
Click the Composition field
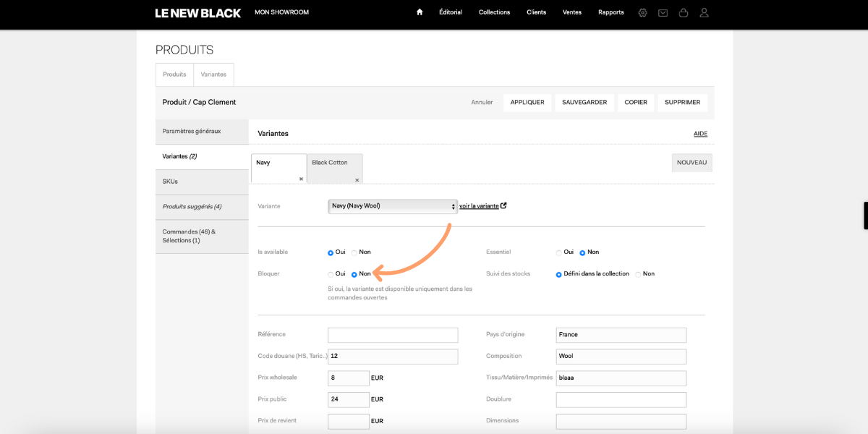621,357
